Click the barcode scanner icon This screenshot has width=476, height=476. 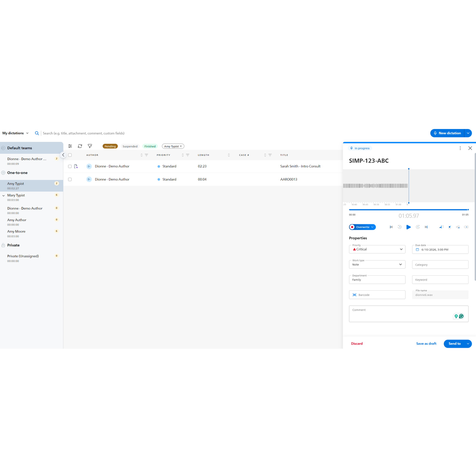(354, 295)
